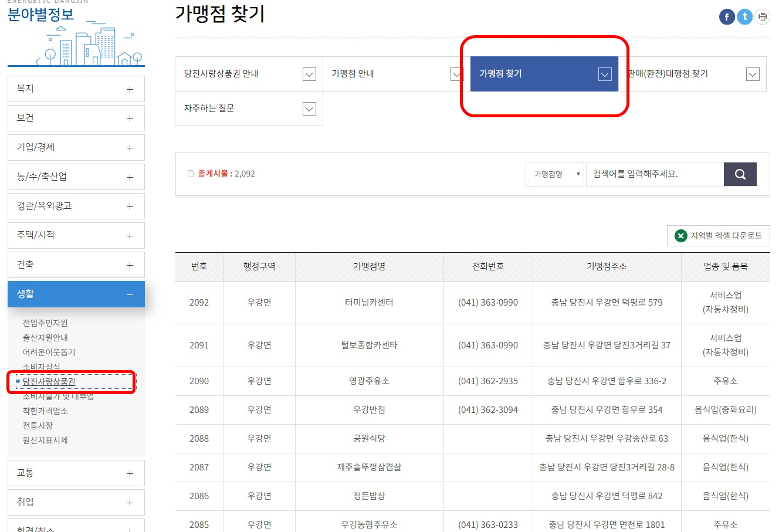Image resolution: width=779 pixels, height=532 pixels.
Task: Click the print page icon
Action: [x=762, y=17]
